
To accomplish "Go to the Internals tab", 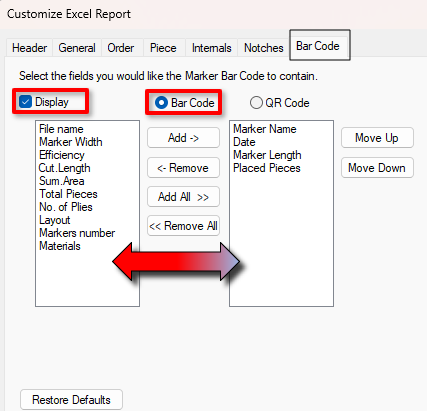I will pyautogui.click(x=211, y=48).
